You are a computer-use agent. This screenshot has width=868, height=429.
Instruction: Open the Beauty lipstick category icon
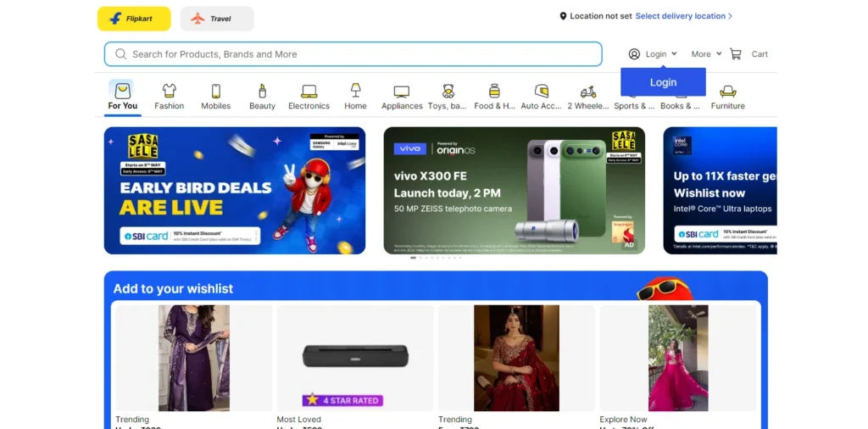tap(263, 91)
